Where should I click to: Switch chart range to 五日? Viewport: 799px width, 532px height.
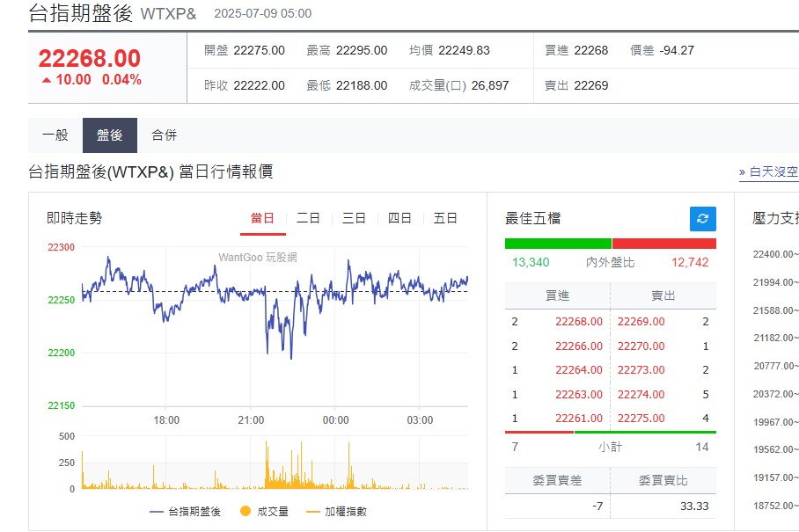pos(445,218)
